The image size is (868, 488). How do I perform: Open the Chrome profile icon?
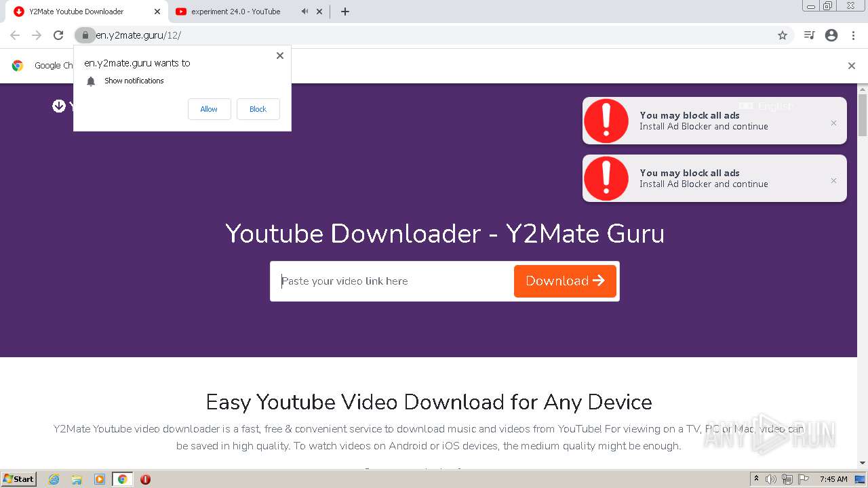pyautogui.click(x=831, y=35)
